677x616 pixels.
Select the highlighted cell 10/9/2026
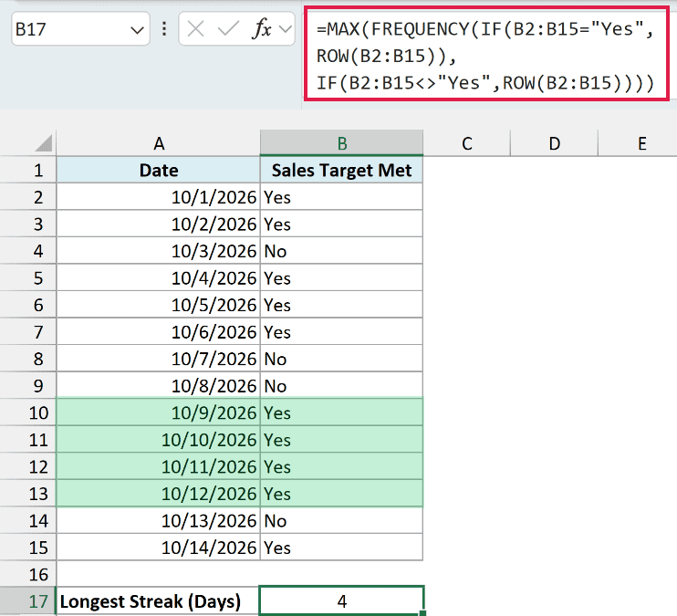159,412
